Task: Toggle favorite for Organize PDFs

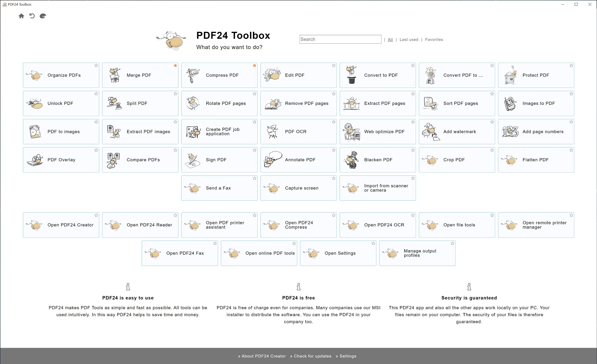Action: click(95, 66)
